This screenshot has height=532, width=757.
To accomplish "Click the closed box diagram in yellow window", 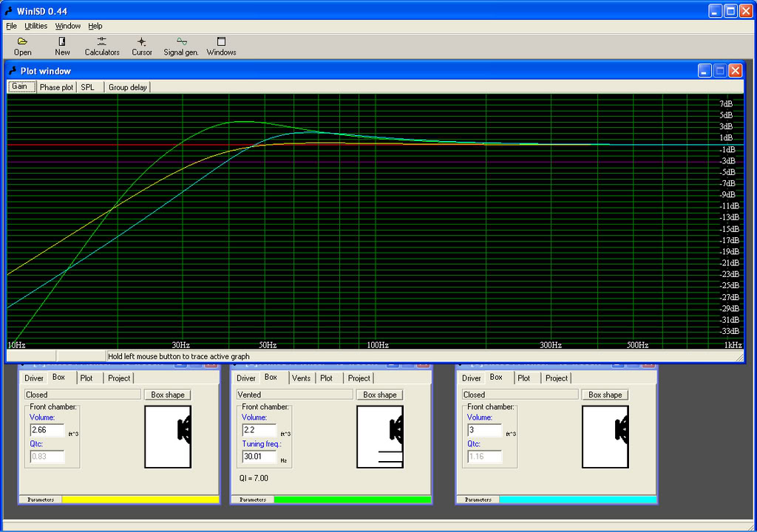I will click(168, 437).
